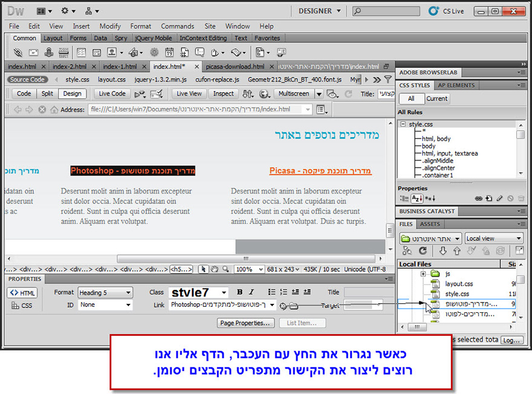Toggle Bold formatting in Properties
Viewport: 532px width, 394px height.
[x=239, y=292]
